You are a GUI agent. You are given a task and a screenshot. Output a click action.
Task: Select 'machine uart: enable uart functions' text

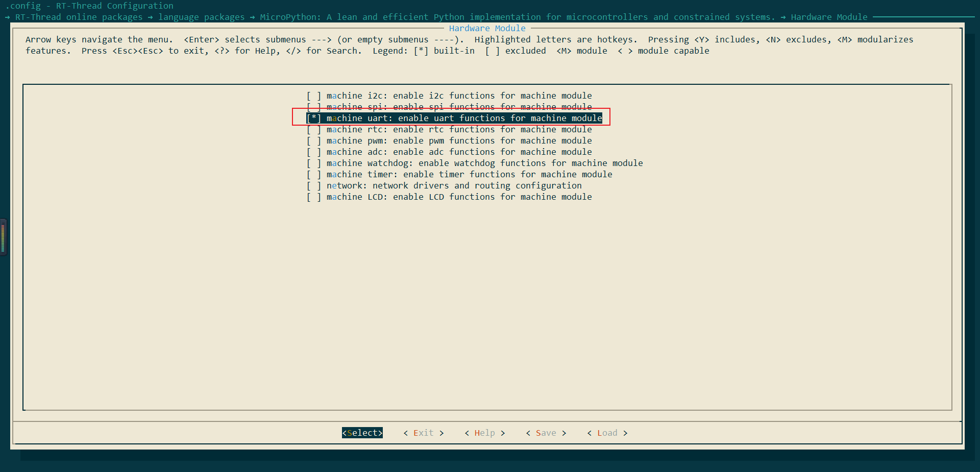click(x=416, y=118)
